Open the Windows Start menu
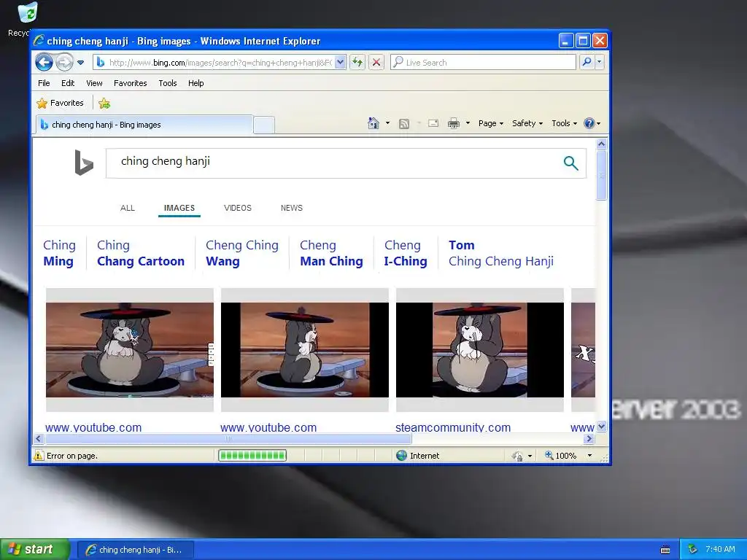 (x=35, y=550)
